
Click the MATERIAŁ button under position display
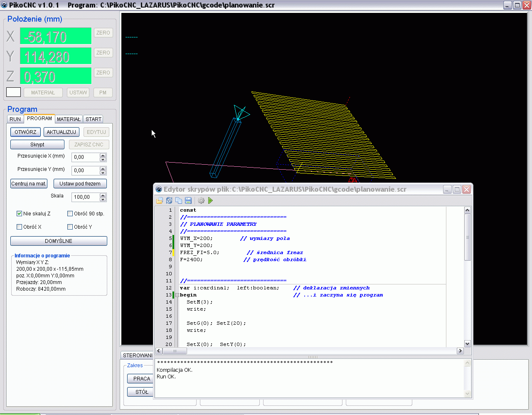(43, 92)
